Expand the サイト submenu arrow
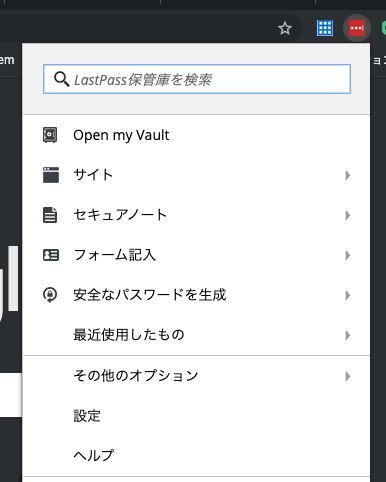 tap(348, 175)
